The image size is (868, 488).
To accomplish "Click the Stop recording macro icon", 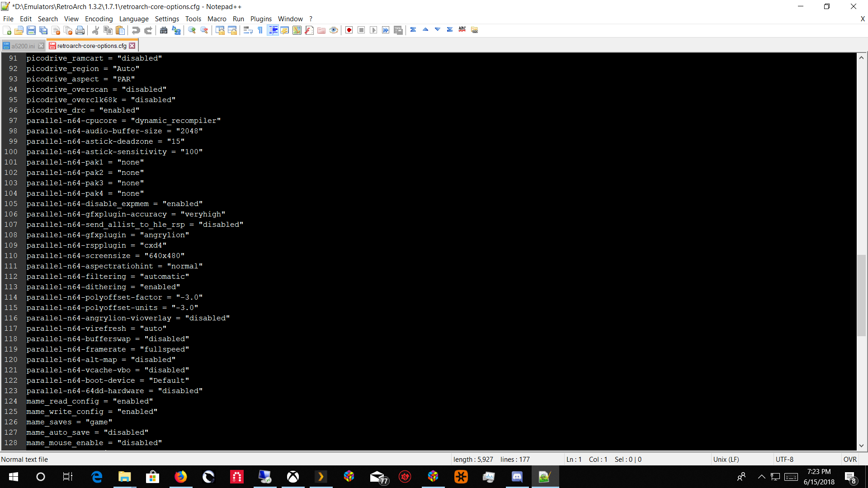I will 361,30.
